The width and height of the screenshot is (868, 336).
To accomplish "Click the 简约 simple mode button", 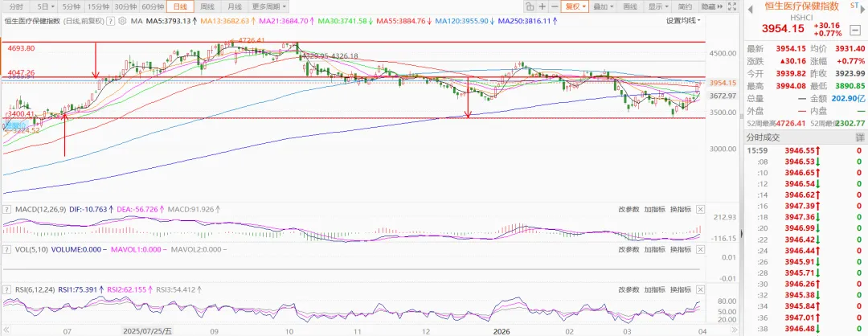I will 685,6.
